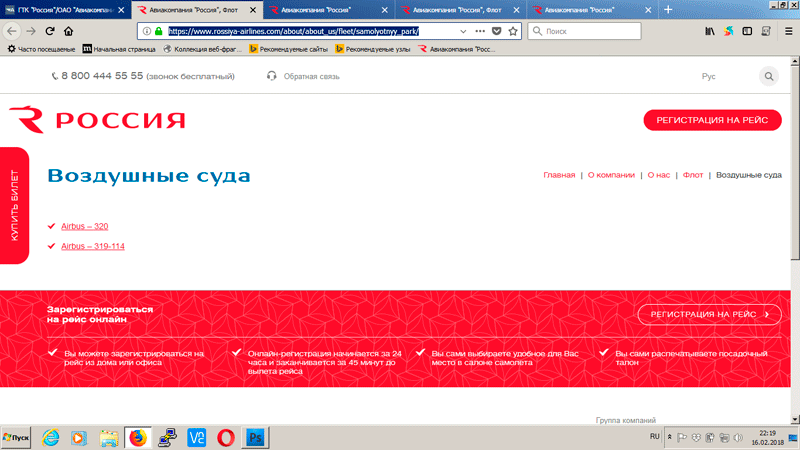Go to О нас breadcrumb
Screen dimensions: 800x450
(x=659, y=175)
